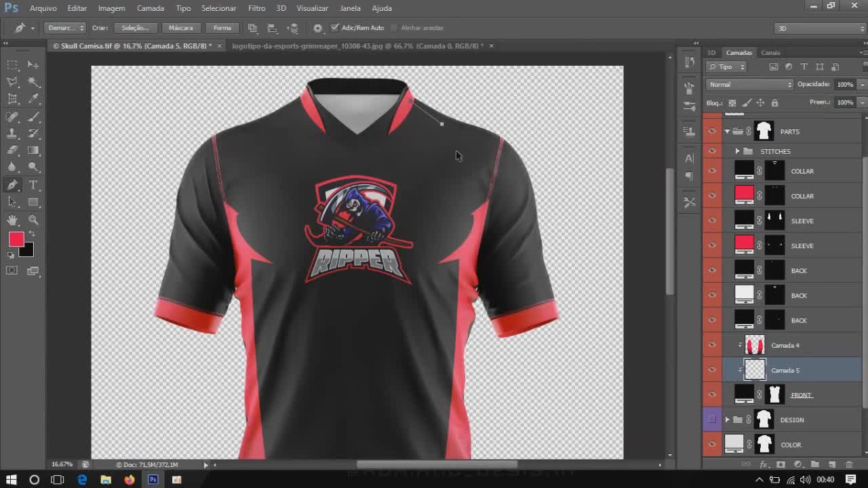
Task: Select the Eyedropper tool
Action: 33,99
